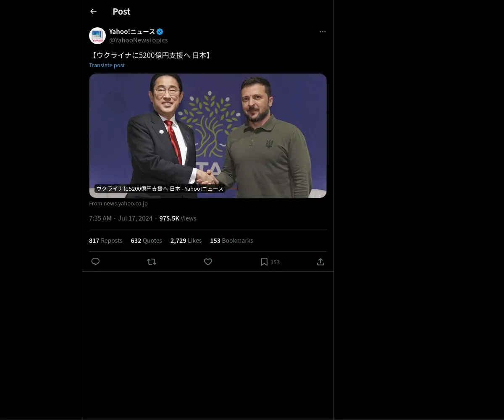The width and height of the screenshot is (504, 420).
Task: Click the repost arrows icon
Action: (152, 262)
